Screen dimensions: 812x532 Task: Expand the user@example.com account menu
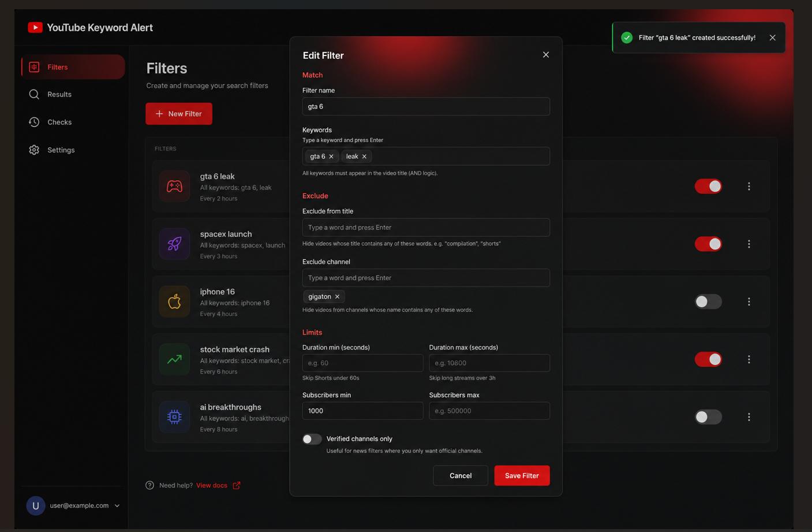tap(117, 505)
